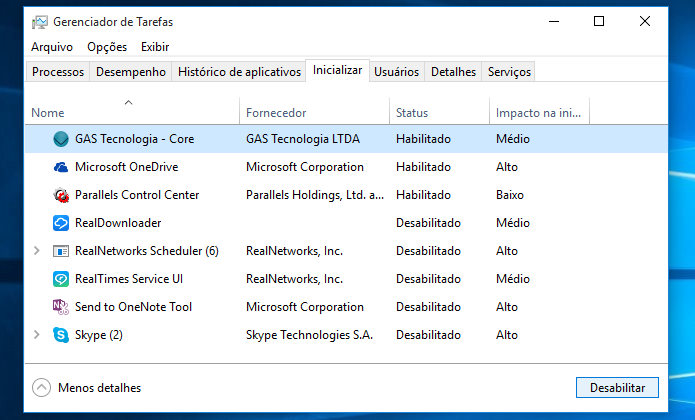
Task: Click Baixo impact in the Parallels row
Action: click(510, 195)
